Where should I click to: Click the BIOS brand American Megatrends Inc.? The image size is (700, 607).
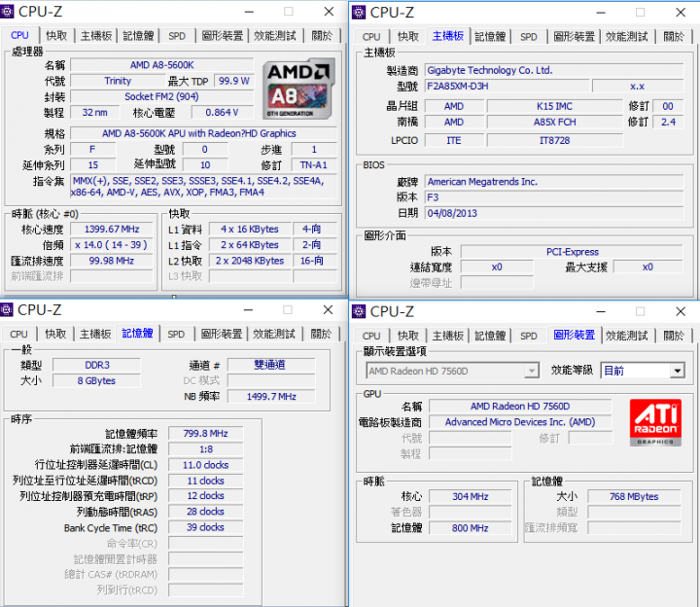click(x=553, y=182)
